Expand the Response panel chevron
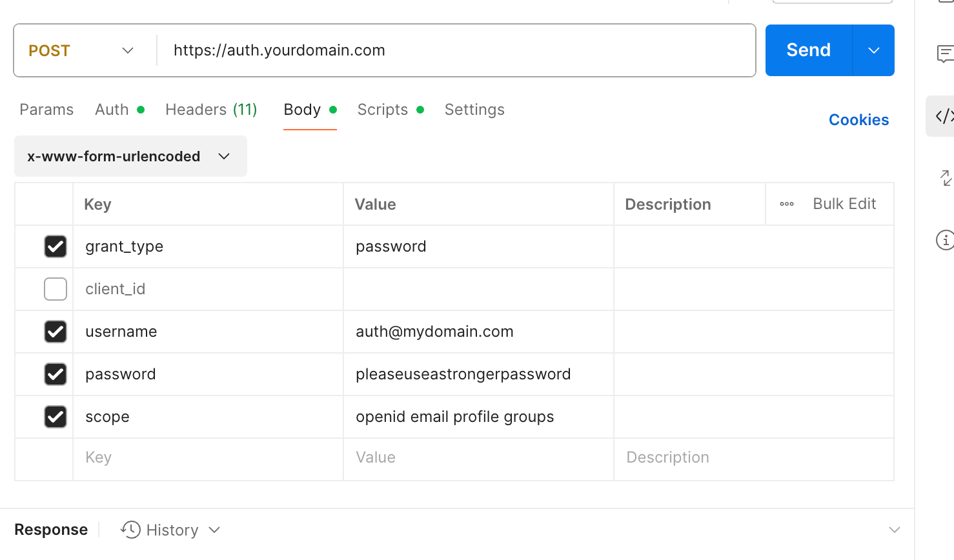The height and width of the screenshot is (560, 954). [895, 530]
